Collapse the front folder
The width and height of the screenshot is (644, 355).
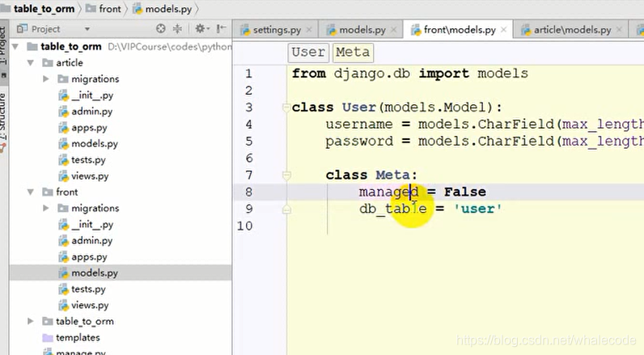31,192
